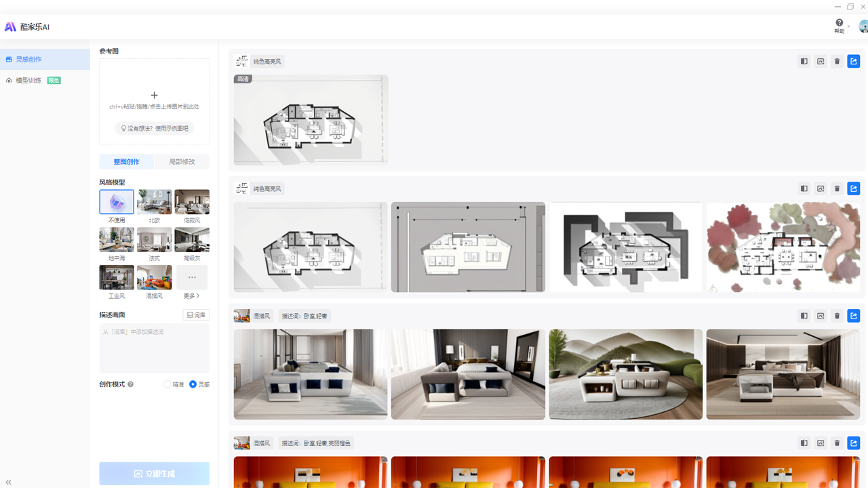Click image-reuse icon in 卧室,轻奢 row
Viewport: 868px width, 488px height.
pyautogui.click(x=821, y=316)
